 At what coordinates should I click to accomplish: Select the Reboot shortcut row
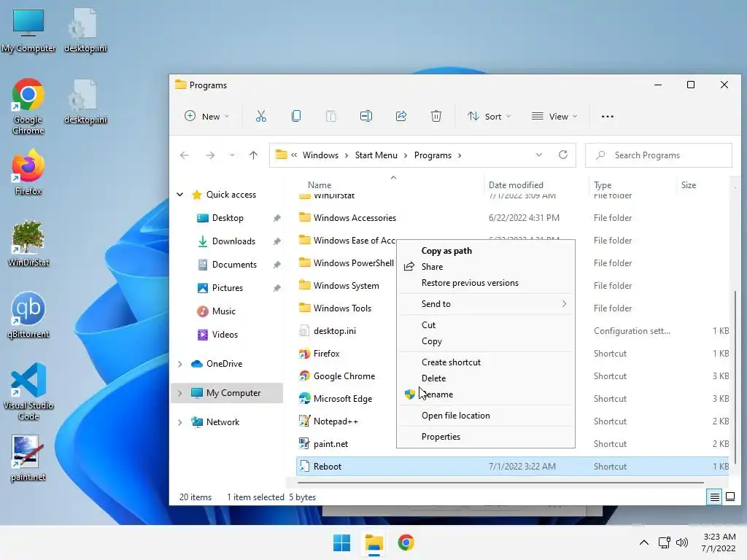point(514,467)
